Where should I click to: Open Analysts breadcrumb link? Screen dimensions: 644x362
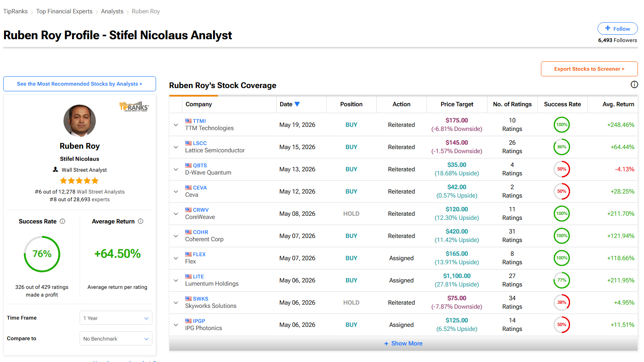tap(112, 11)
